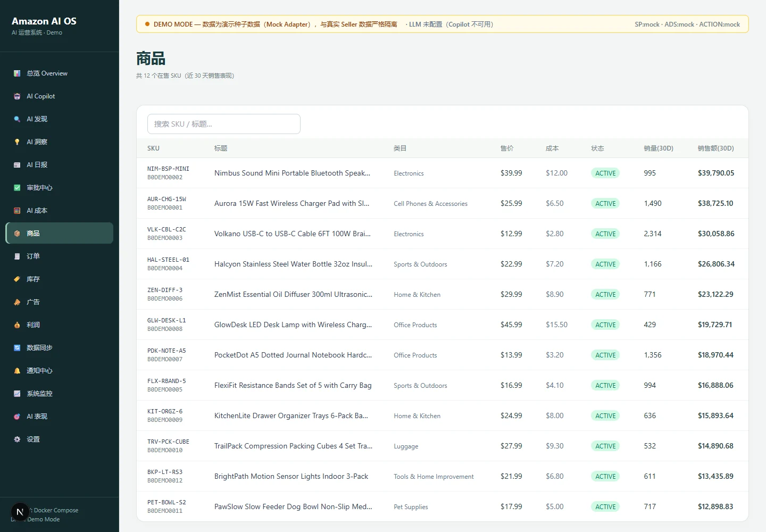Click the AI 发现 magnifier icon
The height and width of the screenshot is (532, 766).
pos(17,119)
